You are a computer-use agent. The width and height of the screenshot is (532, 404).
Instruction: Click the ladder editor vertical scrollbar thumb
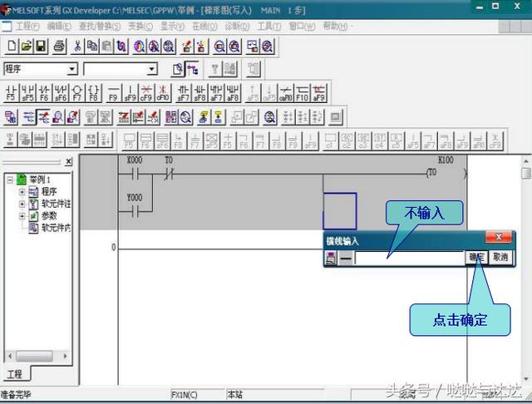coord(526,173)
